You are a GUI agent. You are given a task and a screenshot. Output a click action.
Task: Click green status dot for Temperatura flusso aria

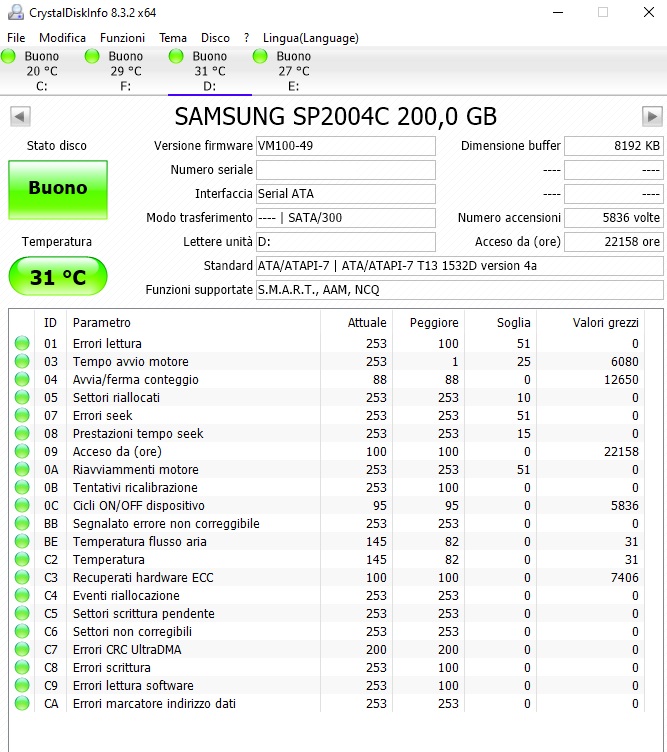click(22, 541)
